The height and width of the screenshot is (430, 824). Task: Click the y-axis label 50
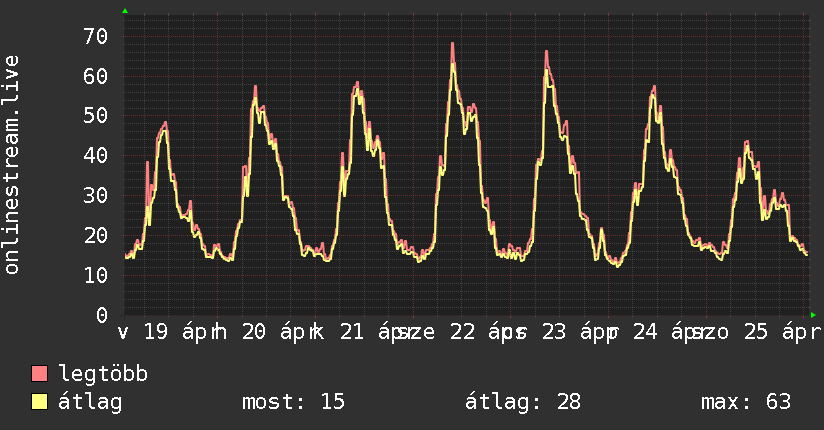[96, 116]
